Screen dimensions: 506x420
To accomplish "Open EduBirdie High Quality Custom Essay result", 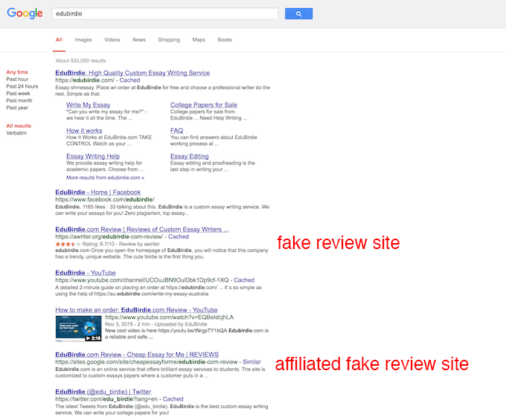I will [x=132, y=73].
